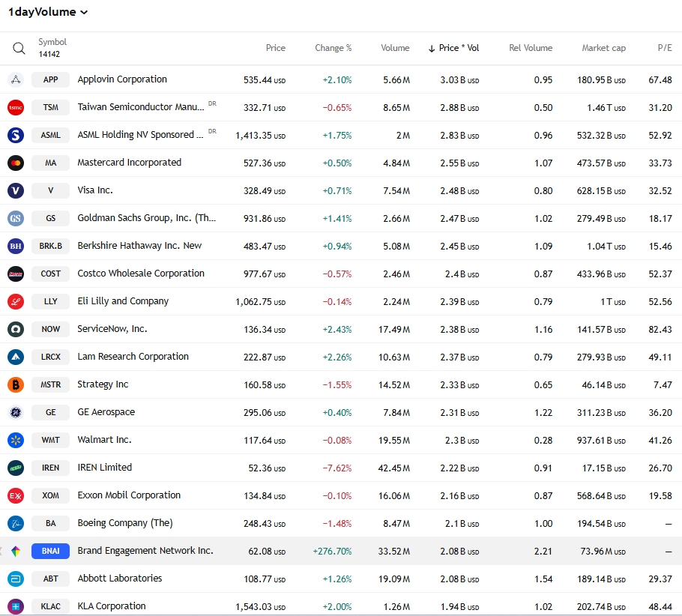Screen dimensions: 682x616
Task: Click the Berkshire Hathaway logo icon
Action: click(x=16, y=247)
